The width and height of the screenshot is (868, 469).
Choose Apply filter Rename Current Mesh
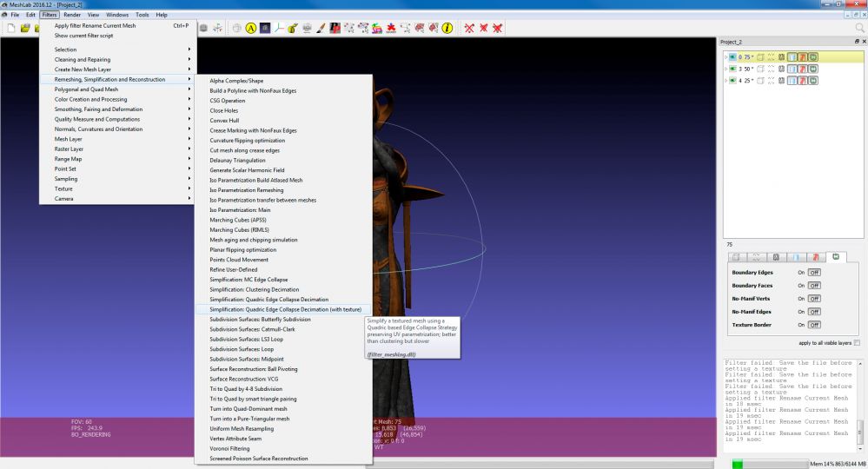117,25
